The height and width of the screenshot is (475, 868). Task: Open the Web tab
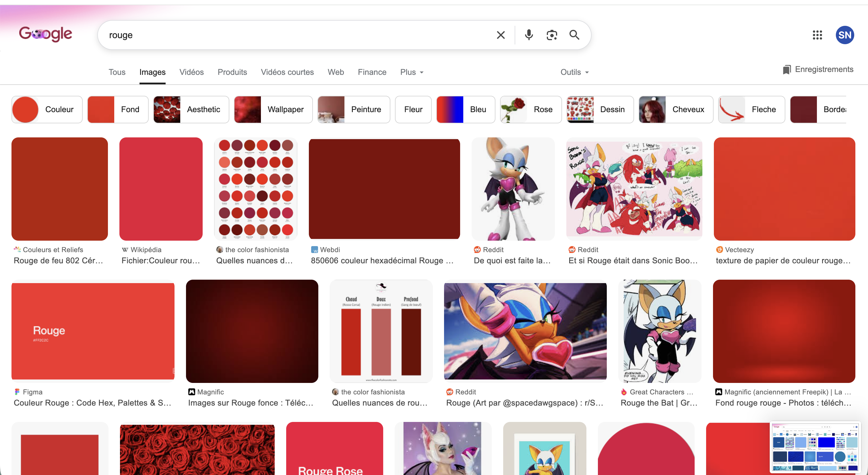click(x=336, y=72)
